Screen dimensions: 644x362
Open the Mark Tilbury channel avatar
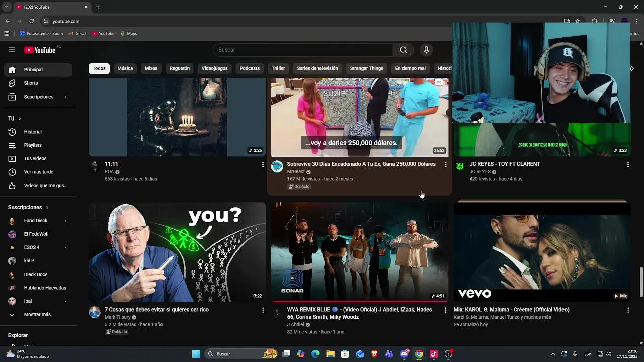coord(95,312)
